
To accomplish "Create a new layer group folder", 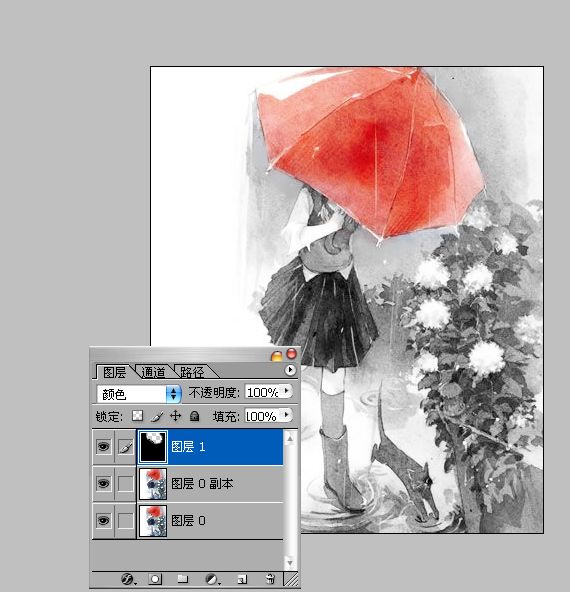I will coord(183,579).
